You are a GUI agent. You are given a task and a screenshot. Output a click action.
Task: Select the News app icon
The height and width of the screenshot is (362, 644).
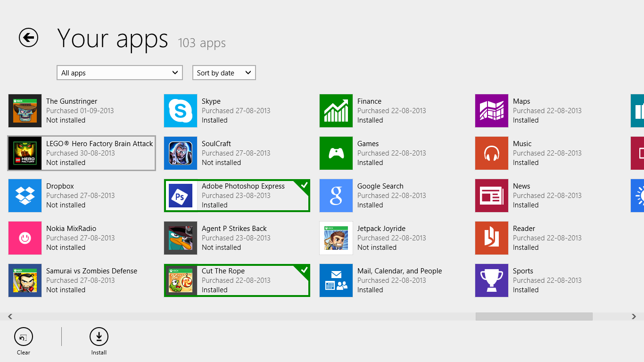tap(492, 196)
